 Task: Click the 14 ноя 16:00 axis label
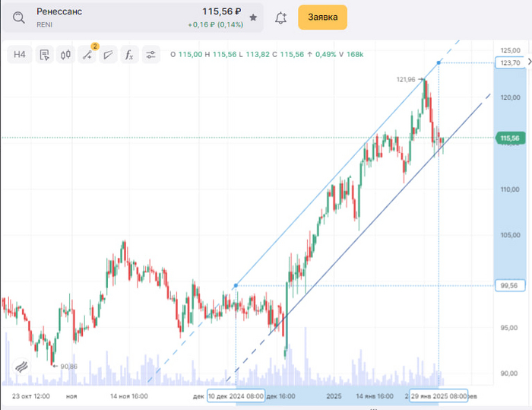click(129, 396)
